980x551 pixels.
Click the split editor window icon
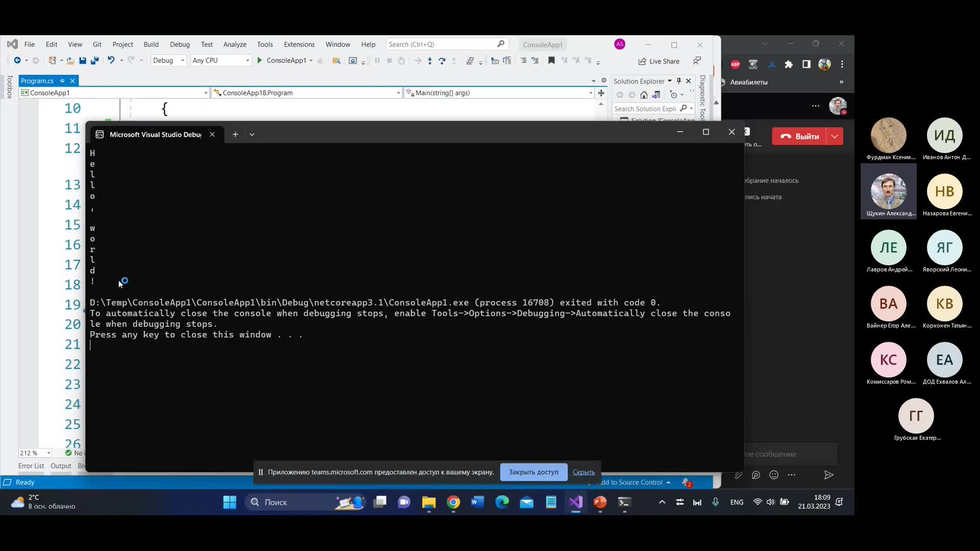601,93
